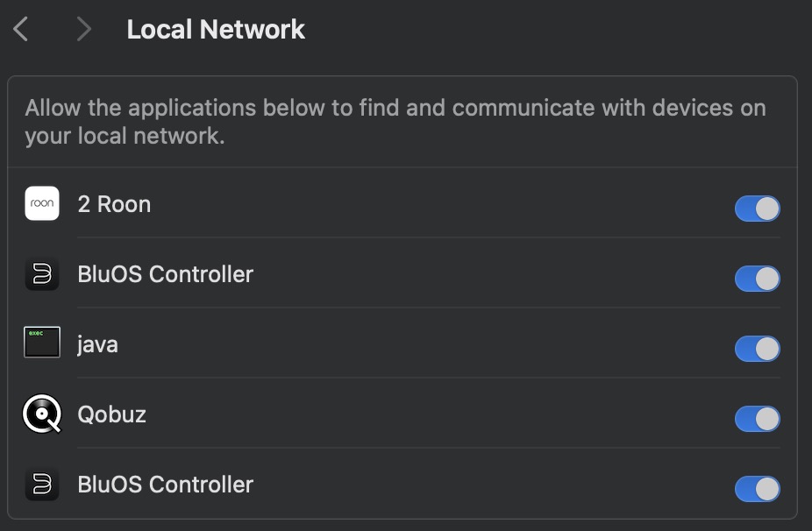Click empty space in the Qobuz row
The width and height of the screenshot is (812, 531).
point(438,414)
